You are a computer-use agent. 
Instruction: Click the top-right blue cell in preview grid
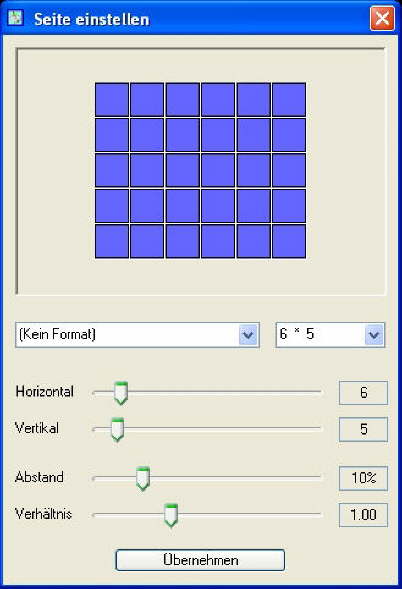(289, 100)
